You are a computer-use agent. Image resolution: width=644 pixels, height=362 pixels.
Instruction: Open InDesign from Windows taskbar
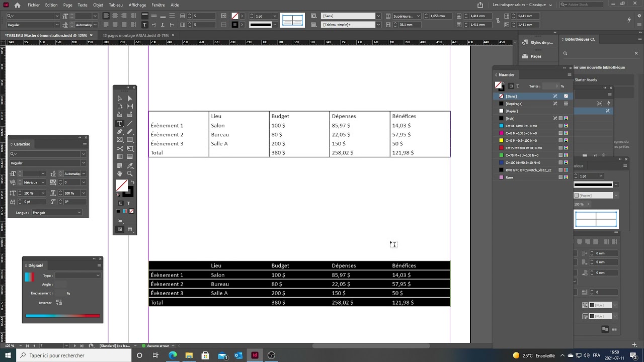click(x=255, y=355)
